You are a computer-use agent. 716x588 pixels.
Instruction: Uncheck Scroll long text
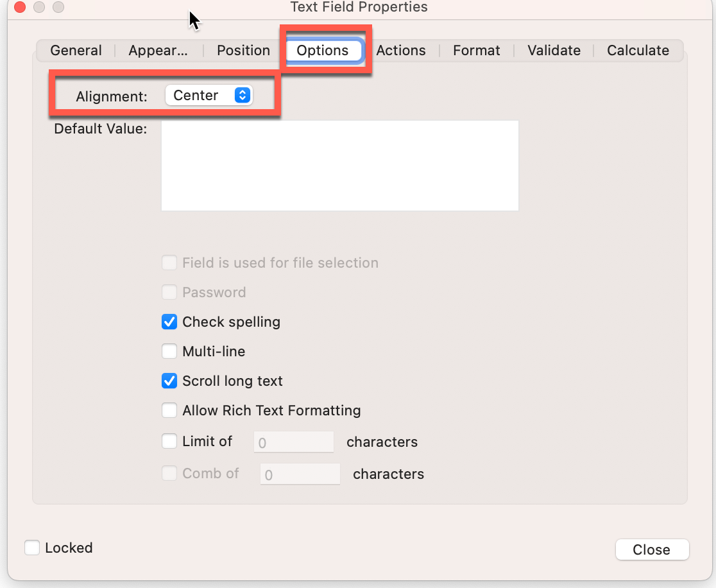coord(169,381)
